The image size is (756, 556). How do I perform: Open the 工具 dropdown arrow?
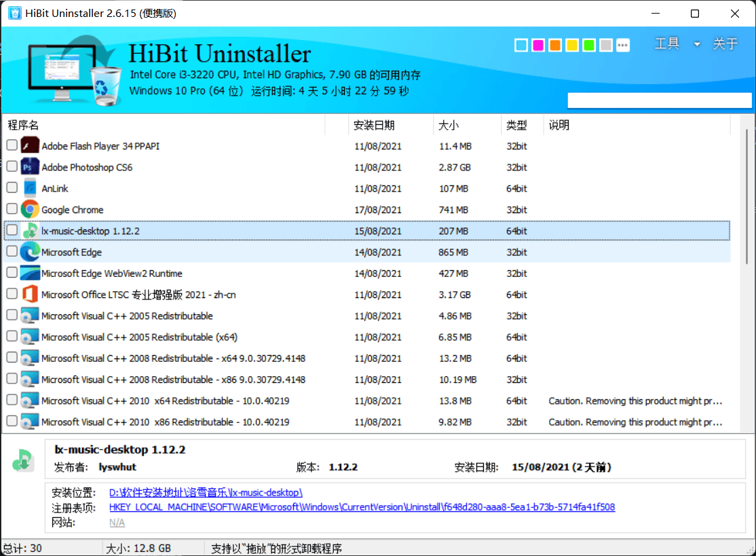pyautogui.click(x=696, y=43)
